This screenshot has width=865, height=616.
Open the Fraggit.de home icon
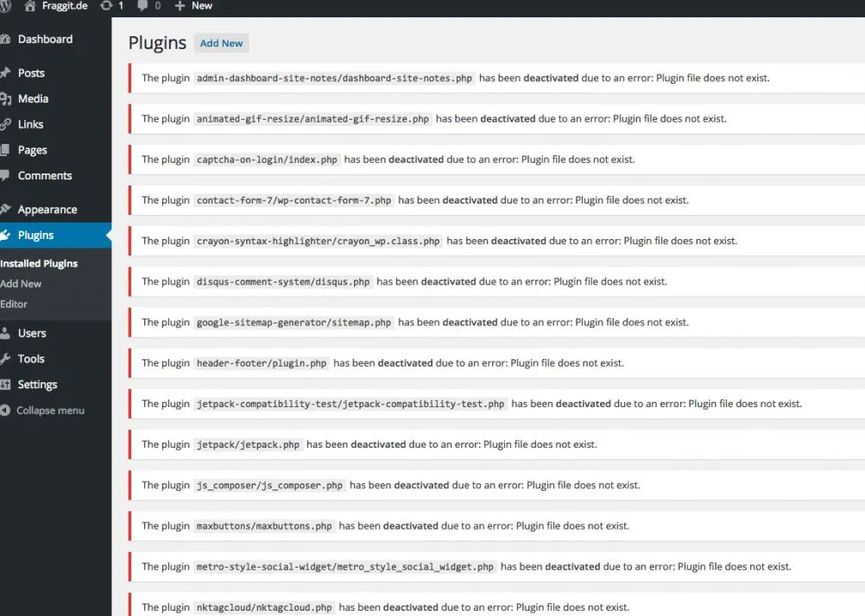30,6
